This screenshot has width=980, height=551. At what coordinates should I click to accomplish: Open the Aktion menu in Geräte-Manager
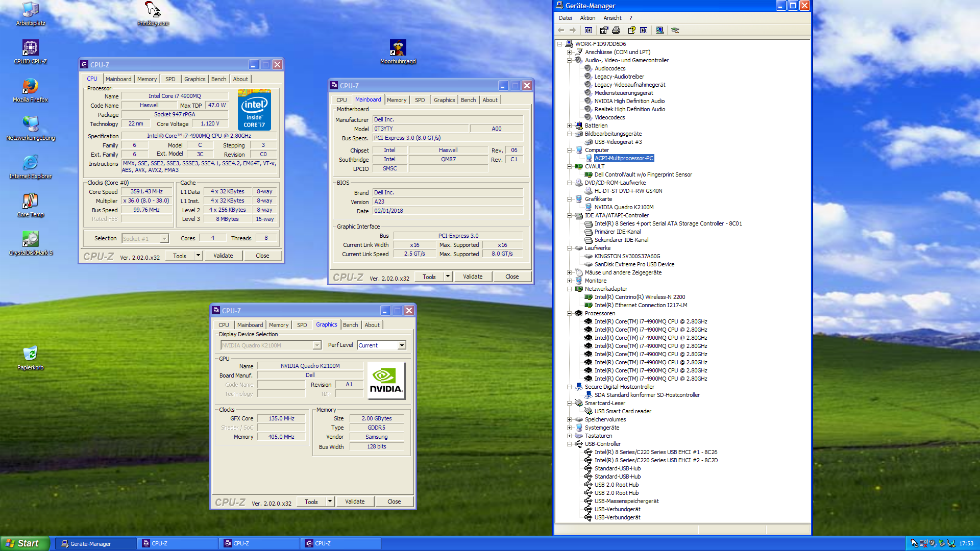(587, 18)
